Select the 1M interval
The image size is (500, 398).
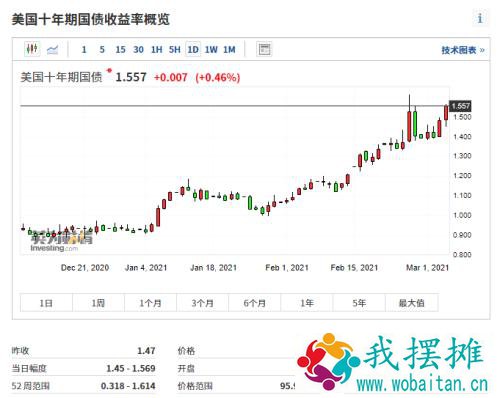[x=229, y=50]
